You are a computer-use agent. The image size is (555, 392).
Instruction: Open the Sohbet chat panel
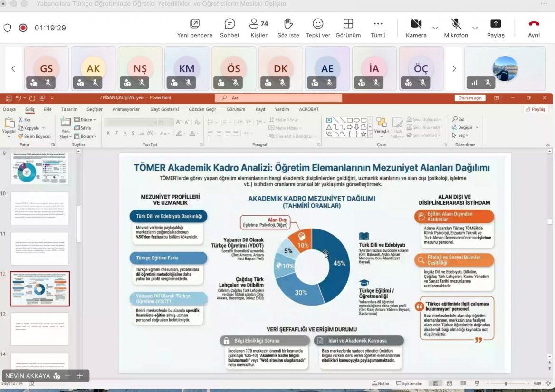[230, 28]
